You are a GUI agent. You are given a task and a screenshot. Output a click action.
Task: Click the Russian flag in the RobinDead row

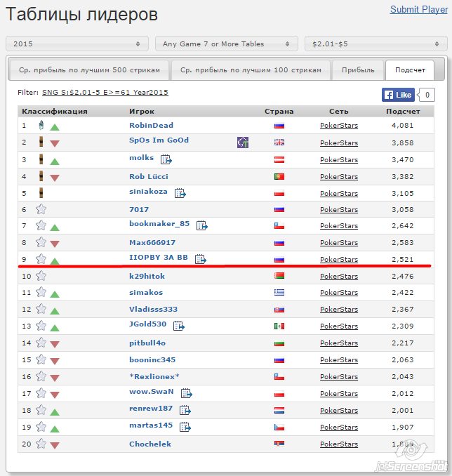point(279,126)
